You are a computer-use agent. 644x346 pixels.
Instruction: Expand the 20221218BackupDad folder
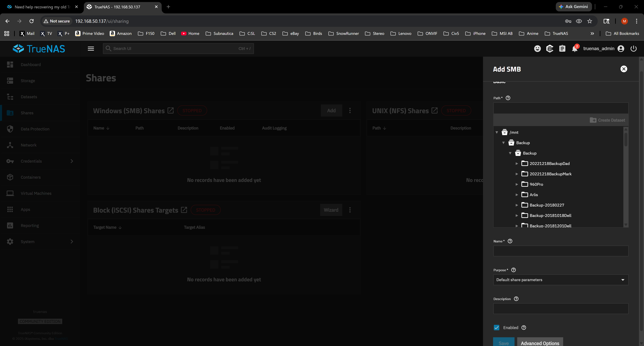point(517,164)
